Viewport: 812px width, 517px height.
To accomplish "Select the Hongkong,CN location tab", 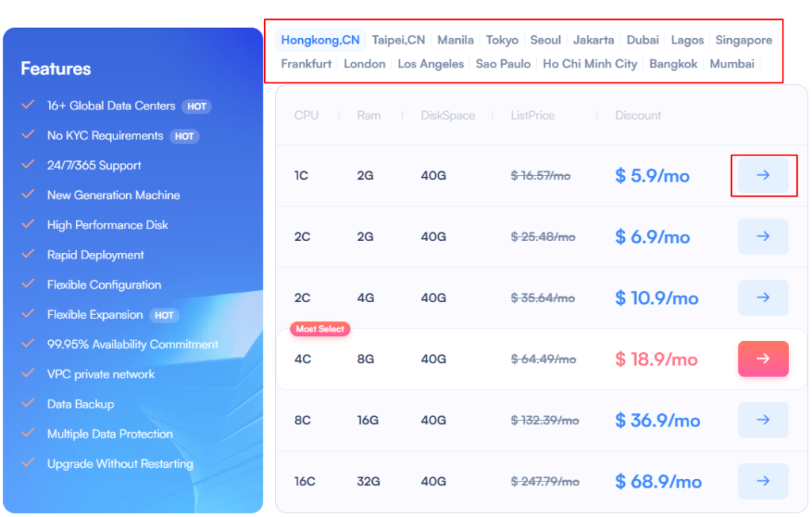I will click(320, 40).
